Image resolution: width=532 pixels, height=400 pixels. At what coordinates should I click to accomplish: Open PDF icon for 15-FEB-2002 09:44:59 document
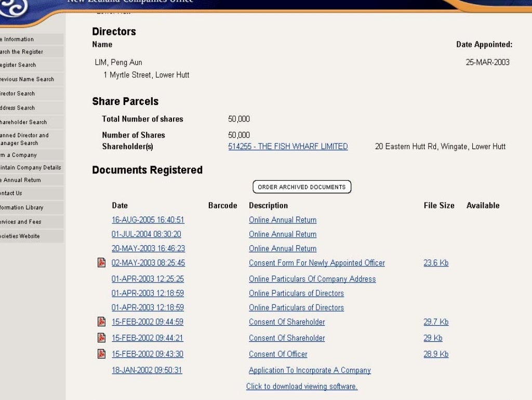tap(101, 322)
